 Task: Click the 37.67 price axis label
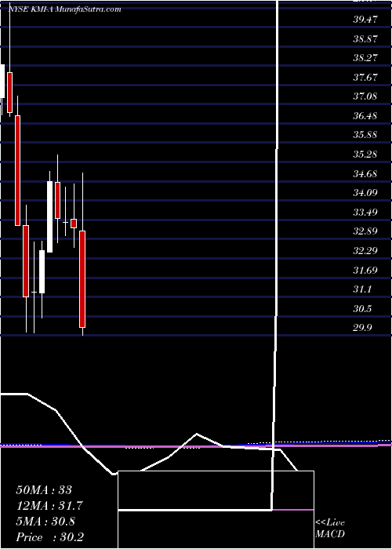[x=365, y=77]
